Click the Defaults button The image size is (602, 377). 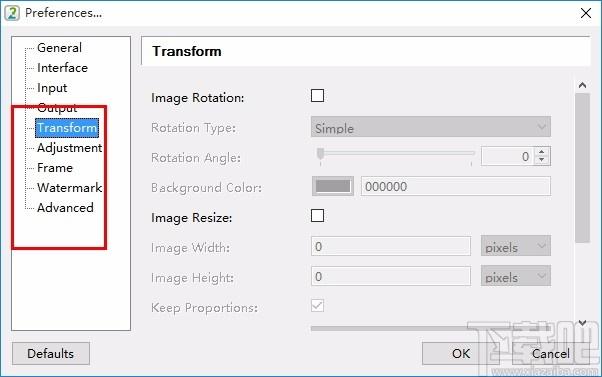coord(51,353)
